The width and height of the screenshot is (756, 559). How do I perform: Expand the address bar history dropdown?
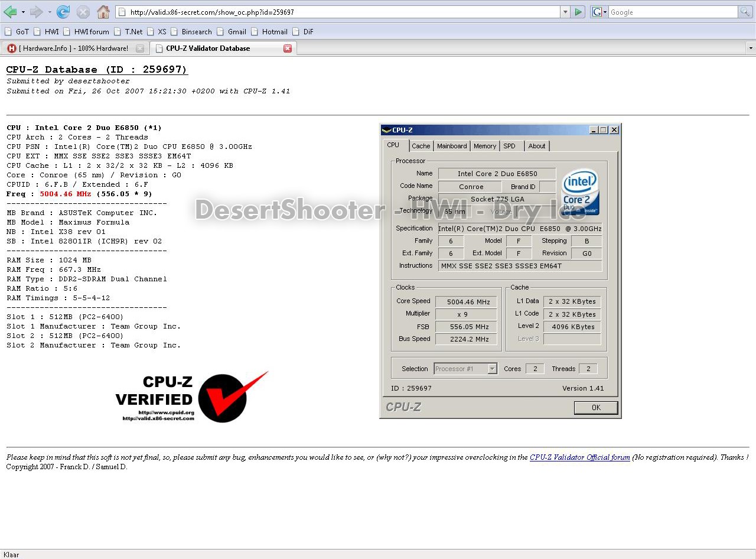coord(565,12)
